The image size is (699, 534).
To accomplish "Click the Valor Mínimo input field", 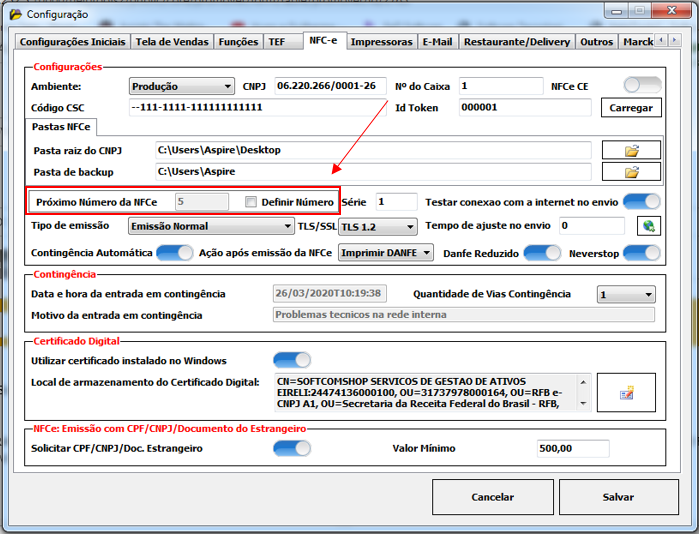I will coord(573,449).
